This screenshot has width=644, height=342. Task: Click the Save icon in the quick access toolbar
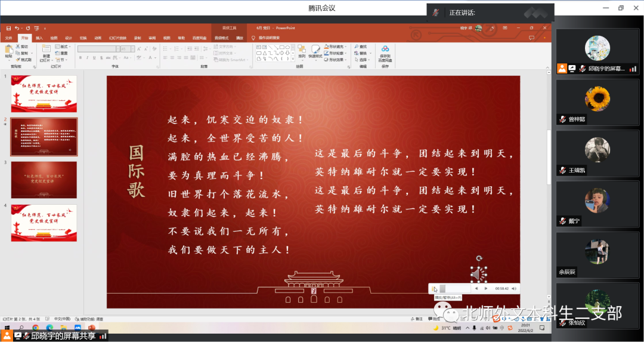click(x=8, y=28)
